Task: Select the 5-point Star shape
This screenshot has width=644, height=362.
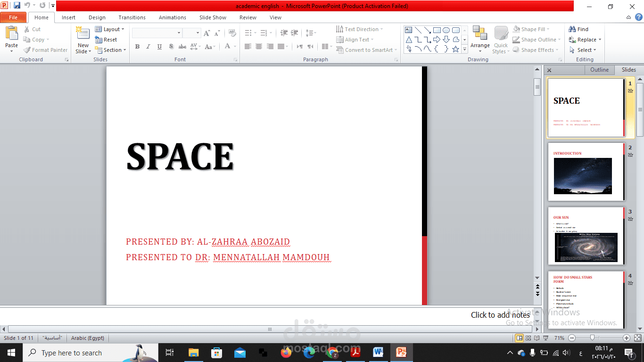Action: coord(455,49)
